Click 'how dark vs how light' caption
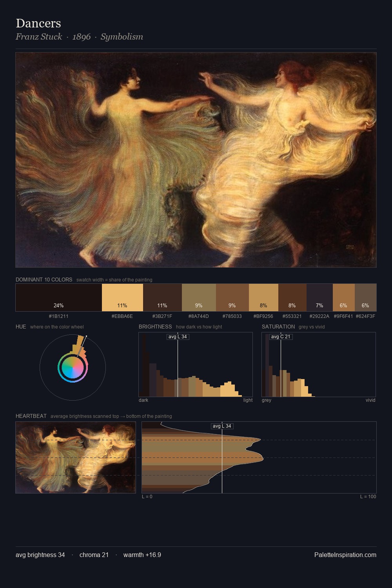Screen dimensions: 392x588 tap(199, 327)
